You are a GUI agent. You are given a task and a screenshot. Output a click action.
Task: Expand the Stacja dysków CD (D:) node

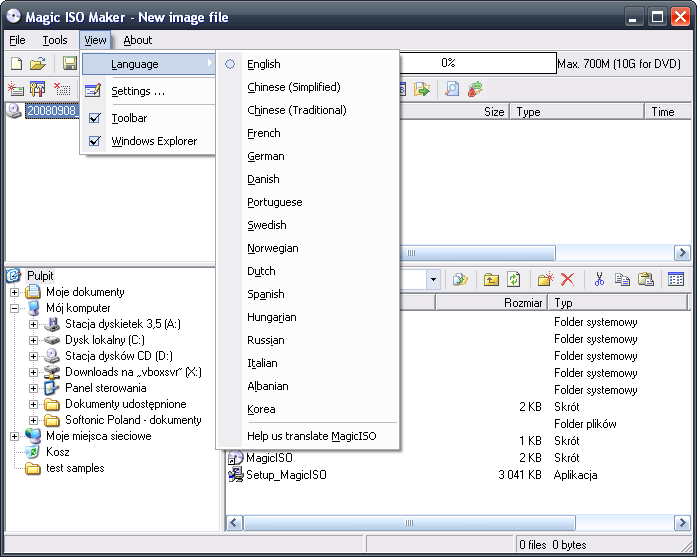(x=33, y=356)
